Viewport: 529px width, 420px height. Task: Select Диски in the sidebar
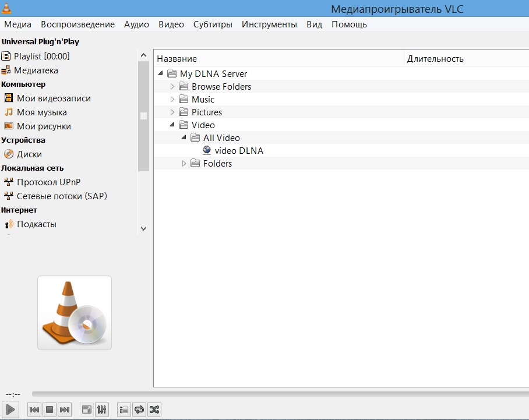point(27,154)
